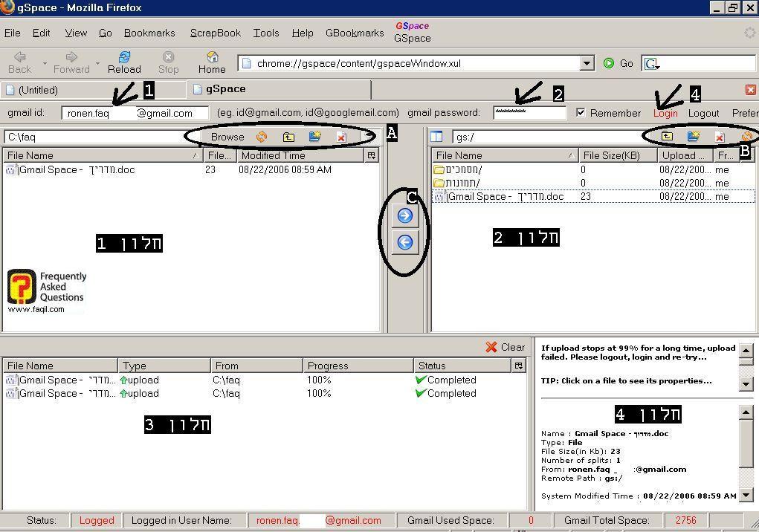This screenshot has width=759, height=532.
Task: Open the File menu
Action: [x=13, y=33]
